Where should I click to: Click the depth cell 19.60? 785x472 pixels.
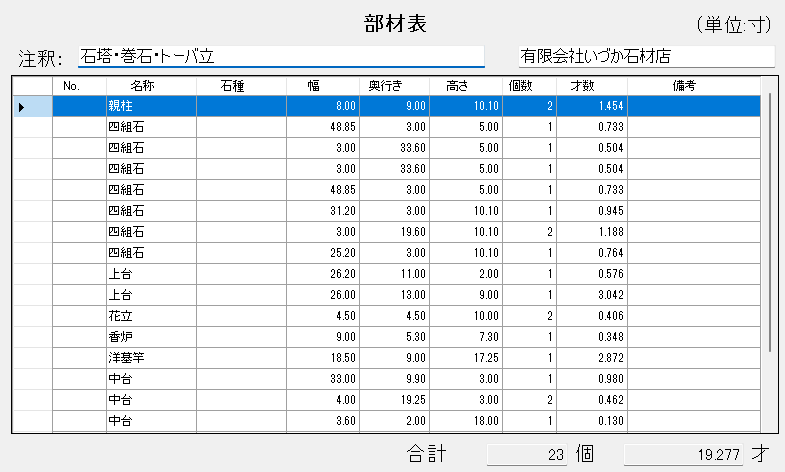395,232
